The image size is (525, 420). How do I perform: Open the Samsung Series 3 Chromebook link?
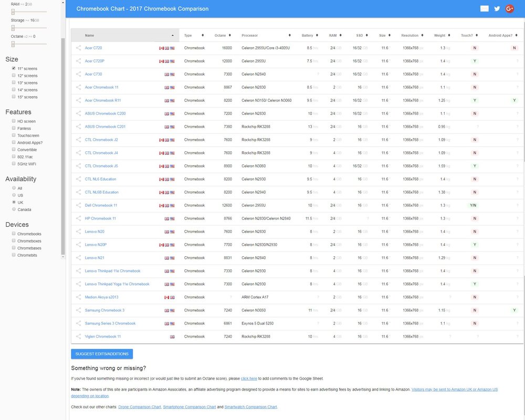(x=110, y=323)
